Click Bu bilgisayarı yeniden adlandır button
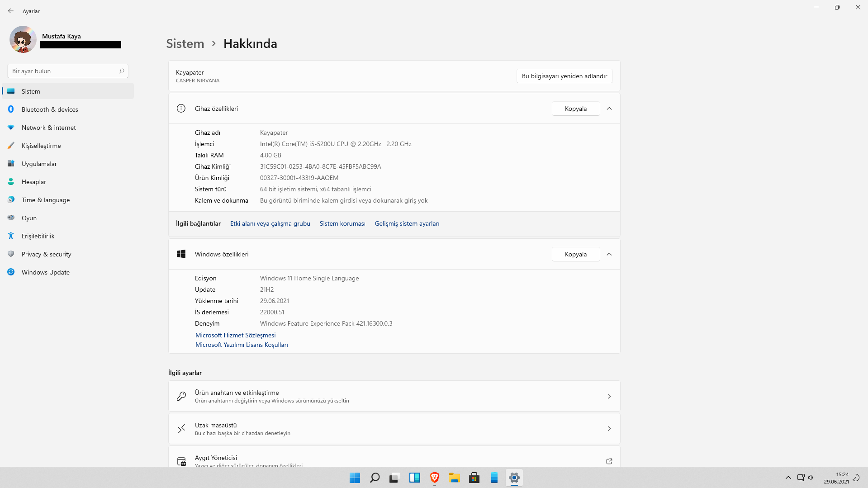868x488 pixels. coord(564,76)
